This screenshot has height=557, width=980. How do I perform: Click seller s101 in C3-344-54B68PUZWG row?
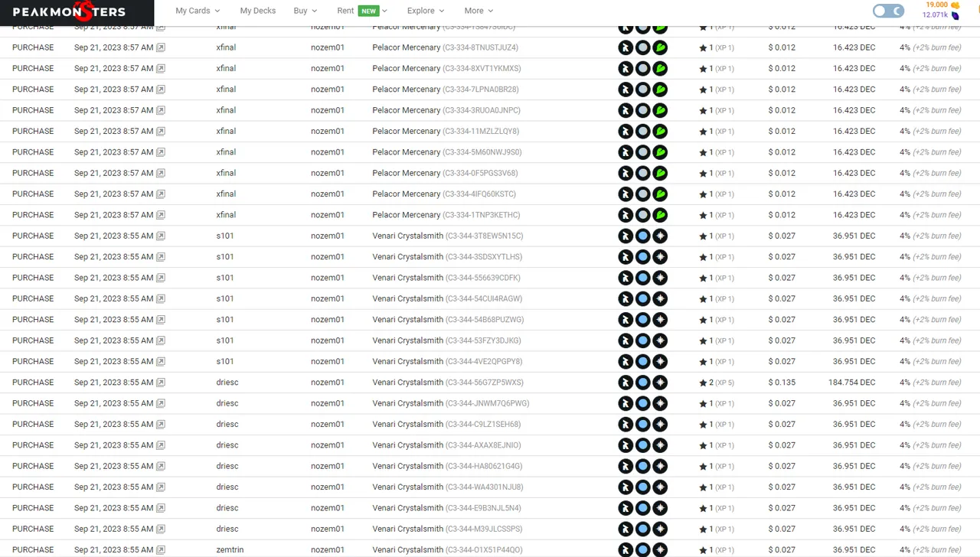pos(225,320)
